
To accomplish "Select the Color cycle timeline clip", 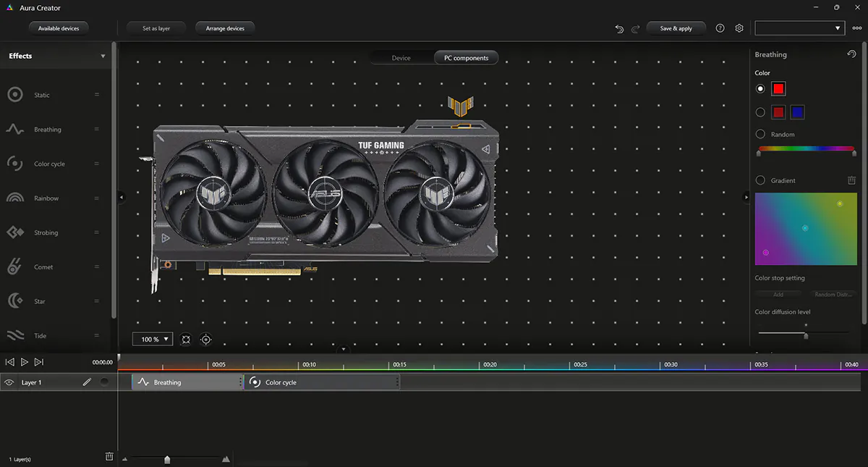I will (x=323, y=382).
